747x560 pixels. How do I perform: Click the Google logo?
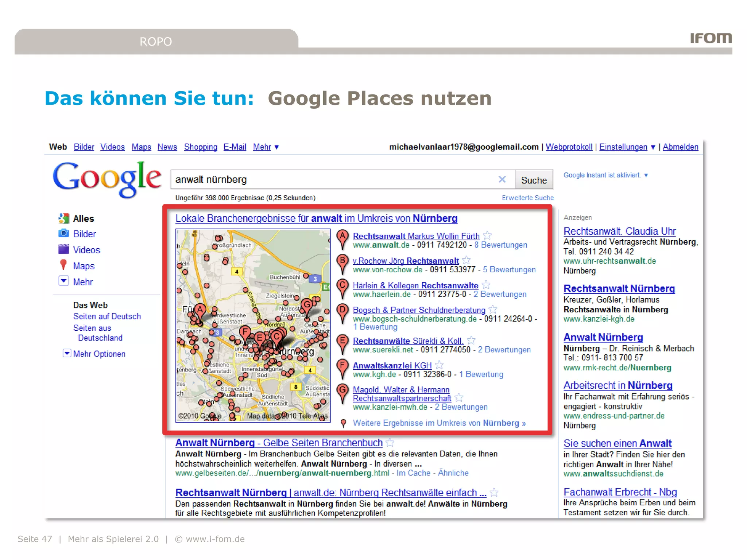[107, 179]
